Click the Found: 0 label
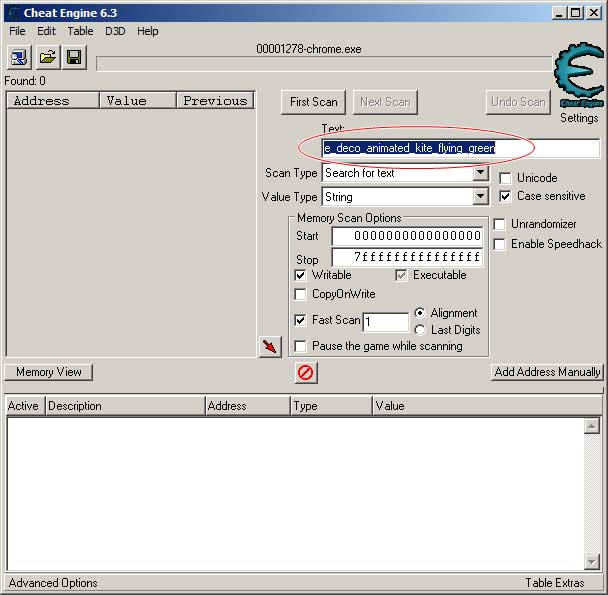This screenshot has width=608, height=595. (25, 81)
